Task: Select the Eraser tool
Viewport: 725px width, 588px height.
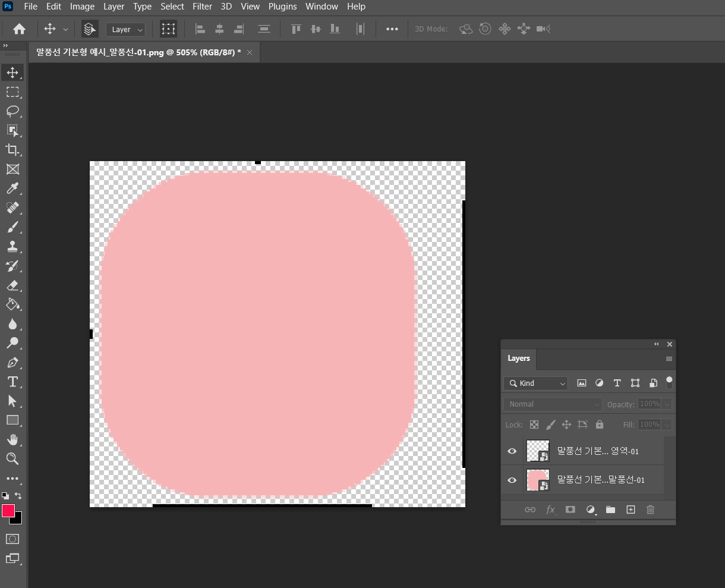Action: [12, 285]
